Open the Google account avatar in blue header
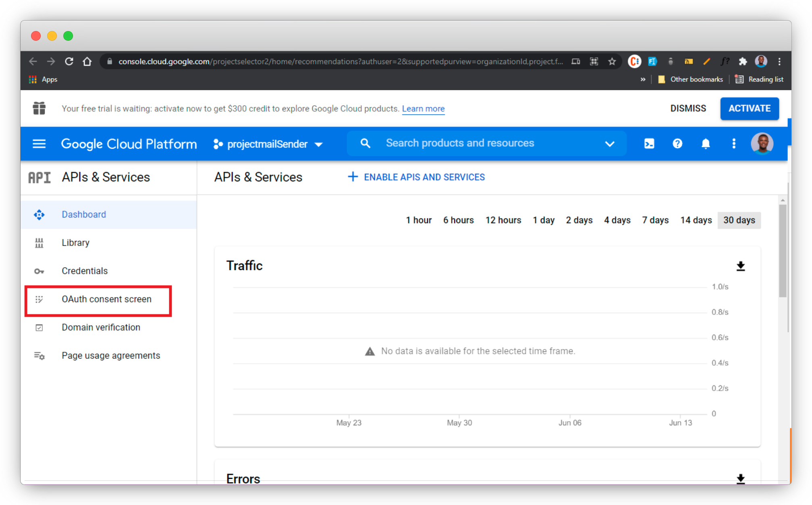Screen dimensions: 812x505 tap(762, 143)
